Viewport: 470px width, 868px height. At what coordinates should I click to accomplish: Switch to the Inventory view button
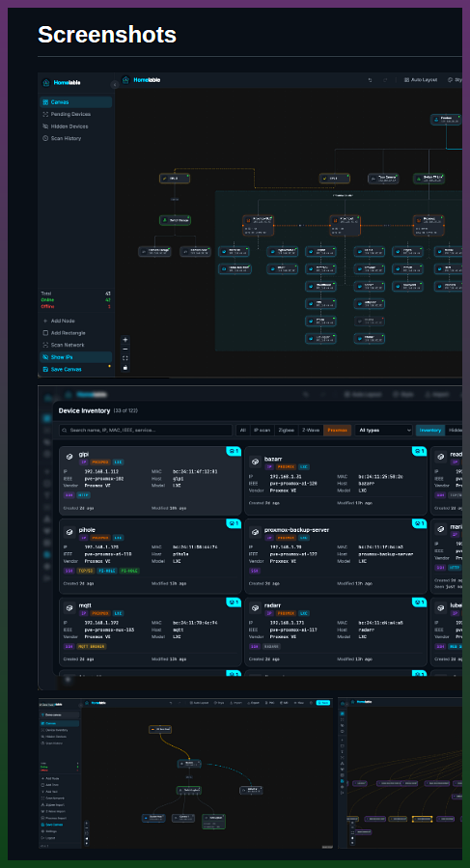point(430,430)
